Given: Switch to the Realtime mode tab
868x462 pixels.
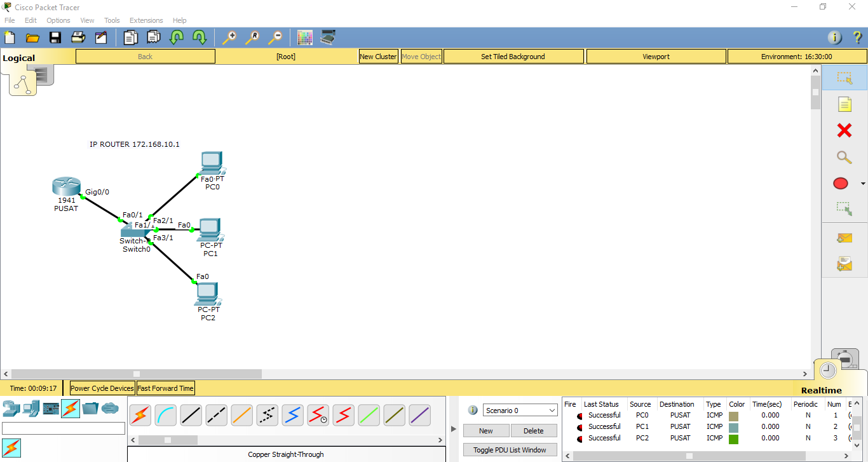Looking at the screenshot, I should tap(821, 390).
